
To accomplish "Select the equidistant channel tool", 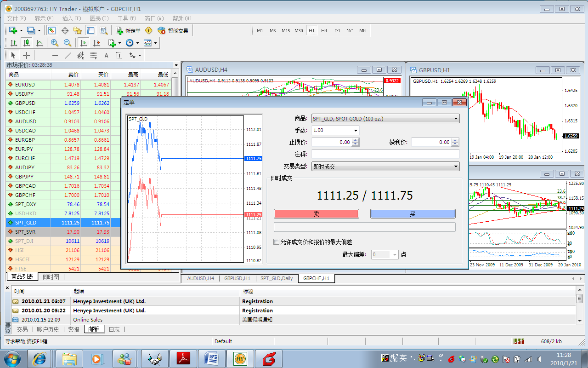I will click(x=80, y=55).
